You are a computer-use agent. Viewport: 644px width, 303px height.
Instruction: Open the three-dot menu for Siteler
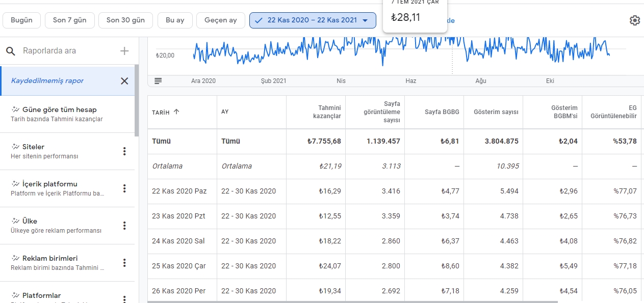click(124, 151)
